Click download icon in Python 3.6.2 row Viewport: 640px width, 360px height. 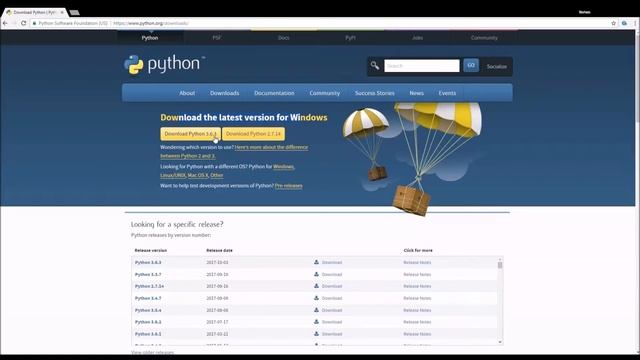[316, 322]
